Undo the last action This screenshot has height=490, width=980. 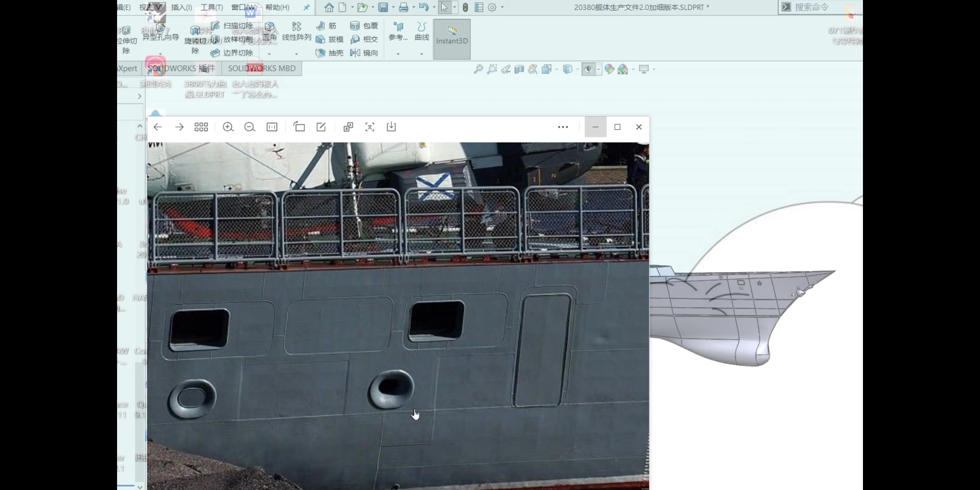424,7
